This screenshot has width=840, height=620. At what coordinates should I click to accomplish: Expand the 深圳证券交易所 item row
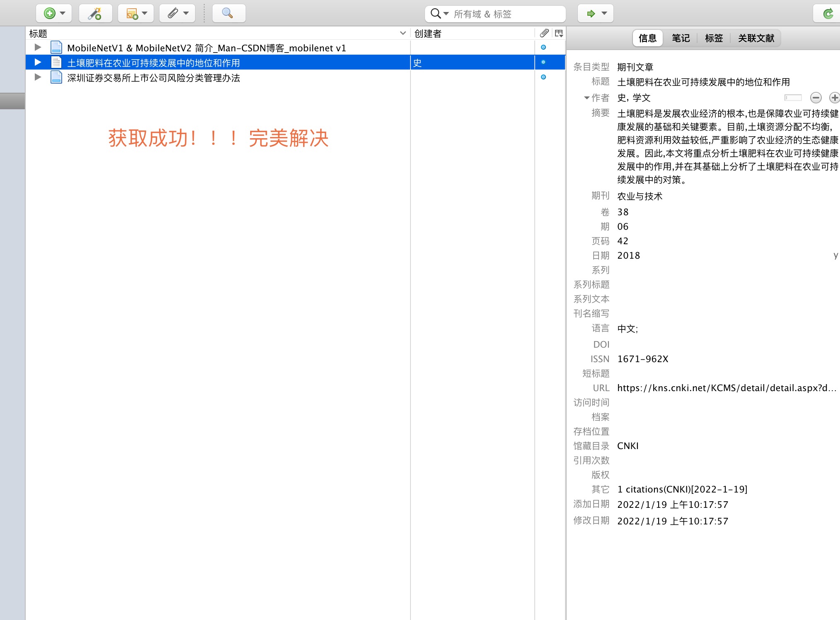[38, 77]
